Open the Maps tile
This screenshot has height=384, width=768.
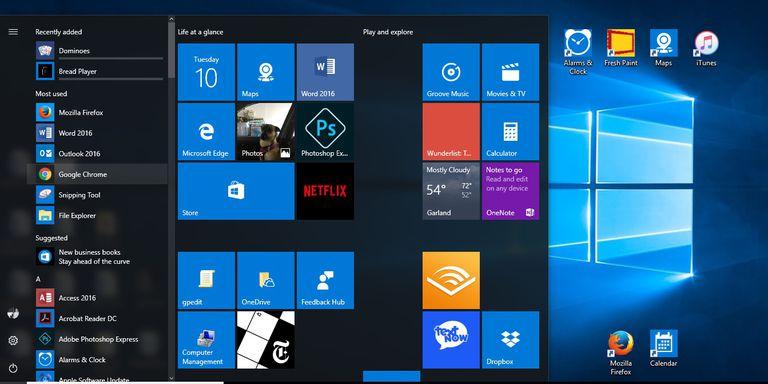[265, 72]
